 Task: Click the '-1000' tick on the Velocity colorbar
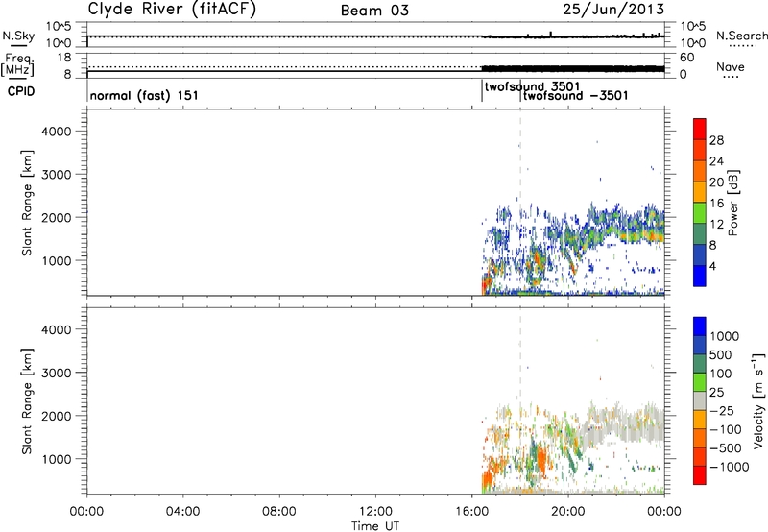(x=729, y=467)
